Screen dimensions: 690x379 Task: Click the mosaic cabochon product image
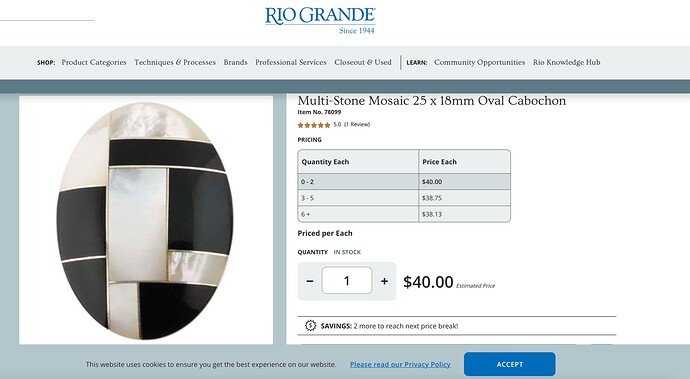click(146, 221)
